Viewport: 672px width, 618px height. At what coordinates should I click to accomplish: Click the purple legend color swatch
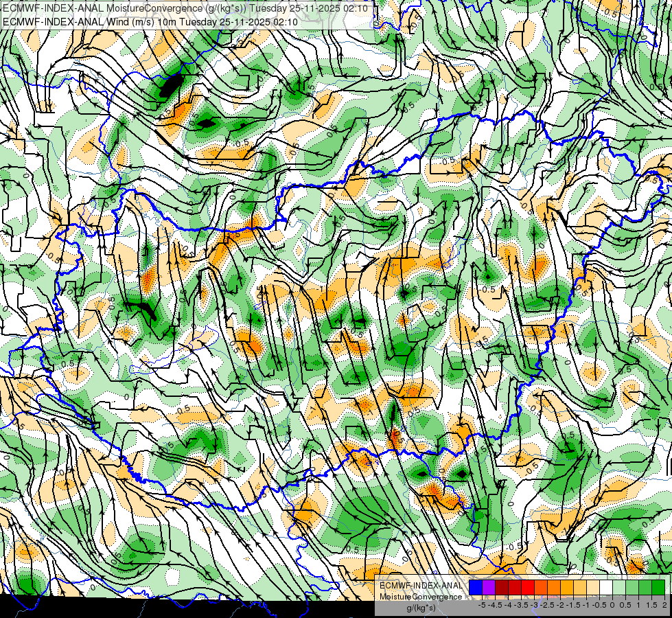pyautogui.click(x=489, y=588)
